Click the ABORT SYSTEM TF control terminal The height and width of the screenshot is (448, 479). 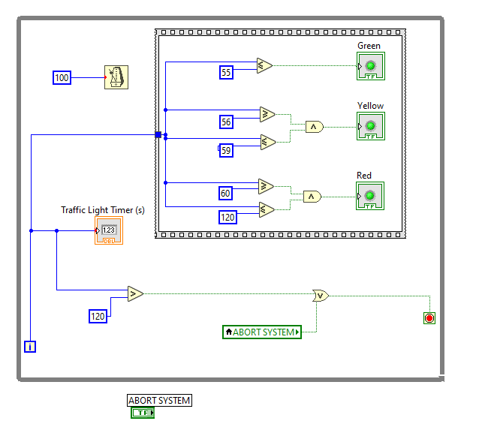[x=143, y=413]
